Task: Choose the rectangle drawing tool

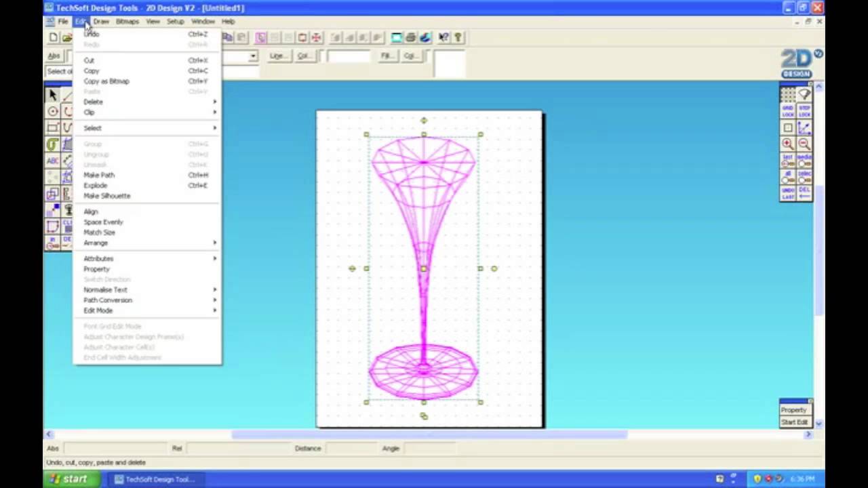Action: pos(53,127)
